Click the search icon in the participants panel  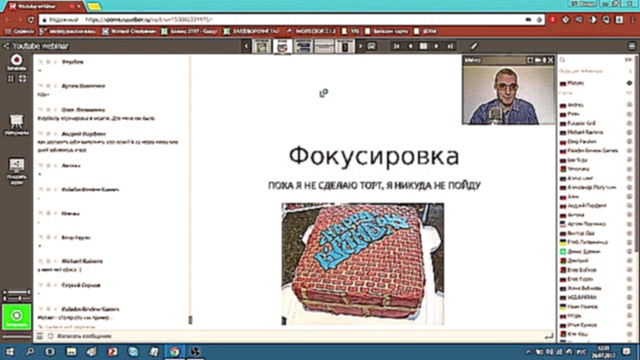pos(562,60)
